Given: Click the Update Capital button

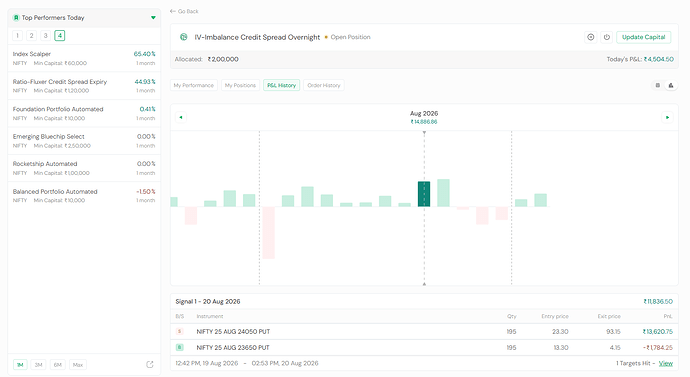Looking at the screenshot, I should [643, 37].
